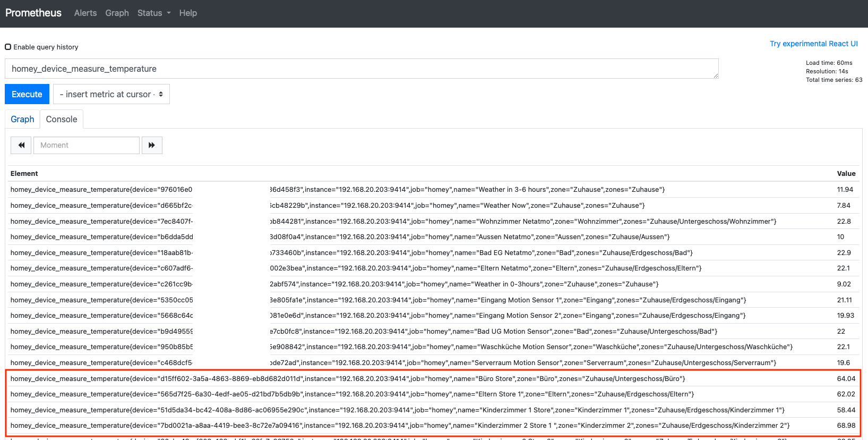The height and width of the screenshot is (440, 868).
Task: Select the Eingang Motion Sensor 1 row
Action: (435, 300)
